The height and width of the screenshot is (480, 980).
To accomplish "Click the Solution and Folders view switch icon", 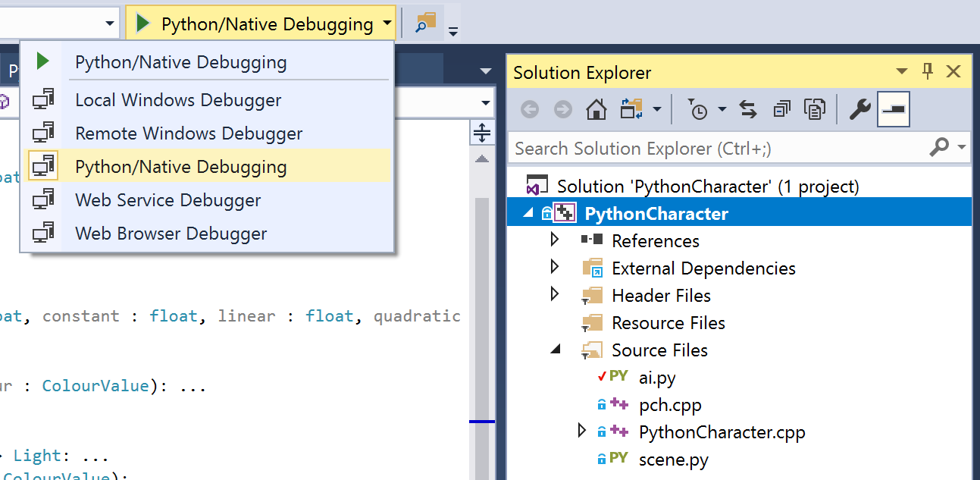I will 631,111.
